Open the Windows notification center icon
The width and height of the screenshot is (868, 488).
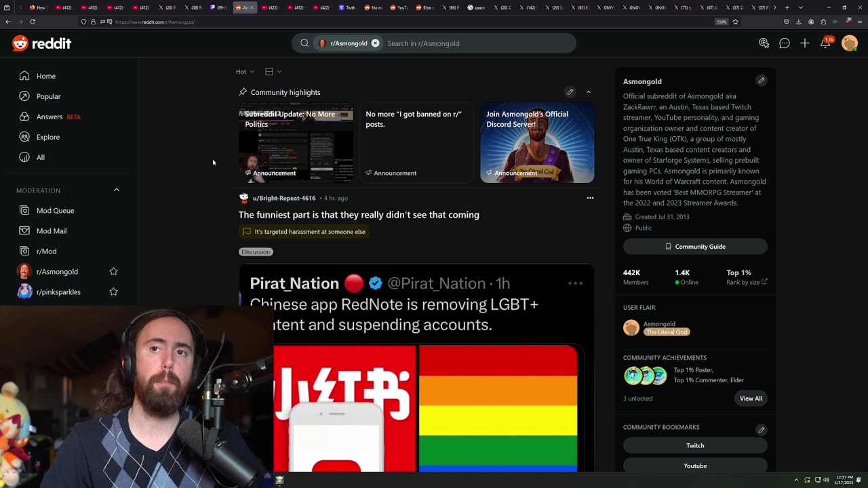coord(859,480)
